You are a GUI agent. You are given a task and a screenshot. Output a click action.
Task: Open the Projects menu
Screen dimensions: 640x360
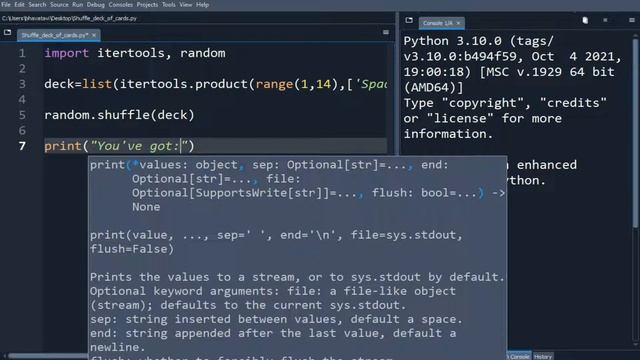click(x=147, y=5)
